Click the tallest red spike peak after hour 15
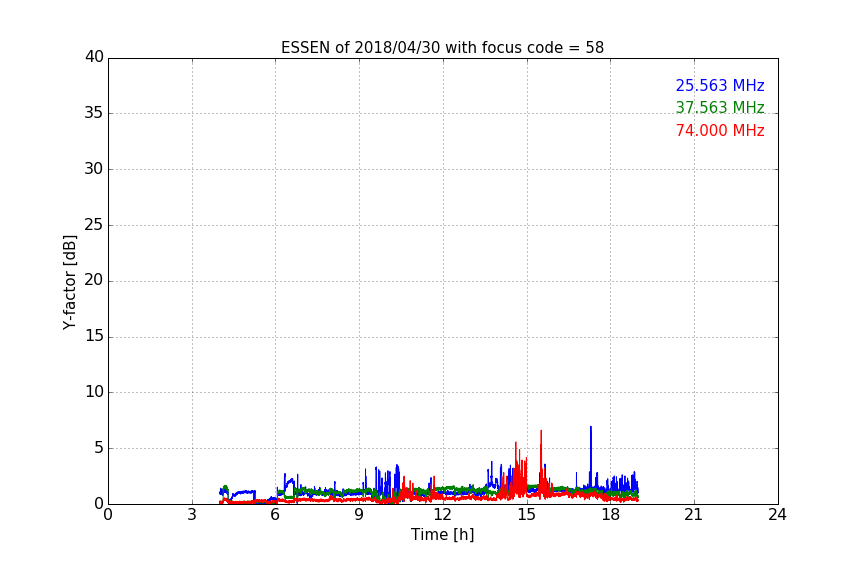The height and width of the screenshot is (576, 864). (x=541, y=432)
